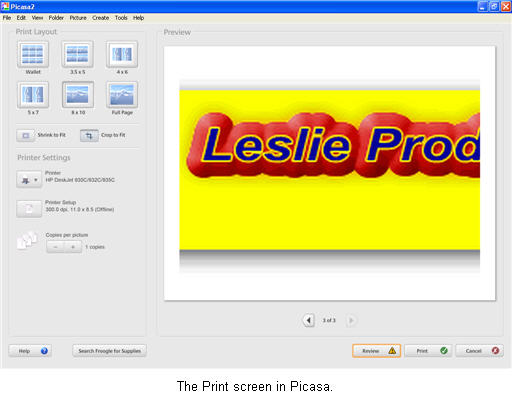
Task: Select the Wallet print layout icon
Action: tap(33, 54)
